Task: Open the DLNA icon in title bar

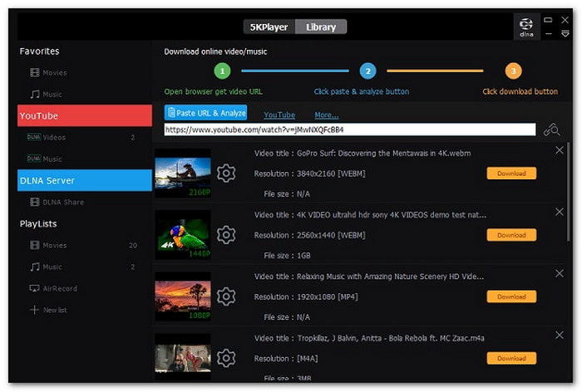Action: coord(526,27)
